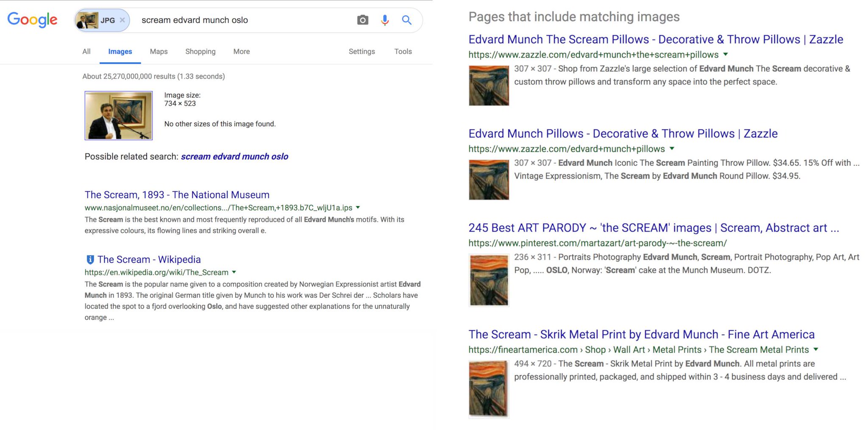Open 'The Scream, 1893 - The National Museum' result

177,195
